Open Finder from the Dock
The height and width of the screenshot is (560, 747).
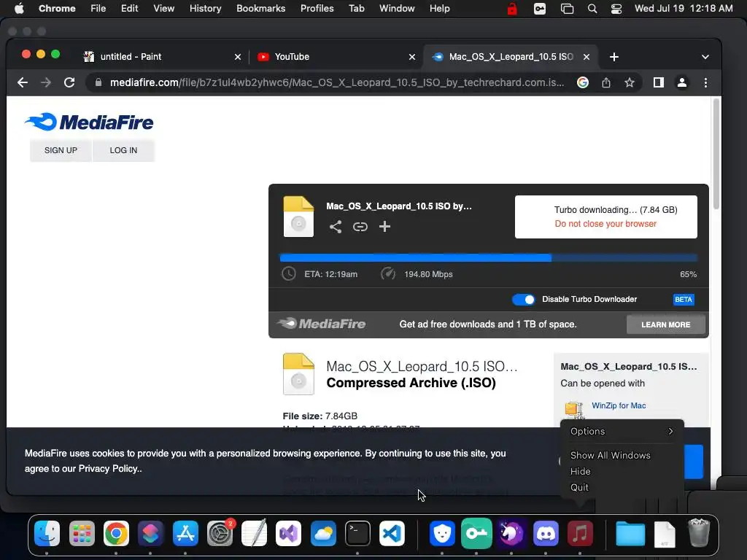(47, 533)
